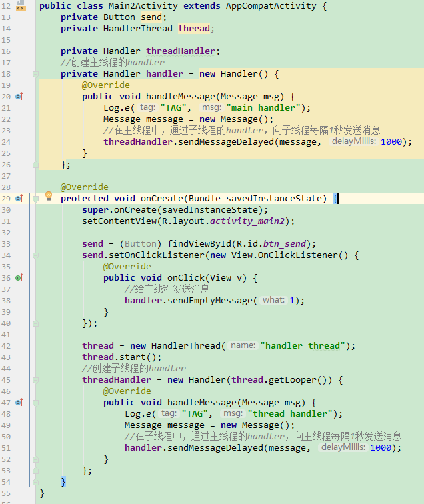Click the green implements gutter icon on line 36
The width and height of the screenshot is (424, 504).
click(19, 278)
